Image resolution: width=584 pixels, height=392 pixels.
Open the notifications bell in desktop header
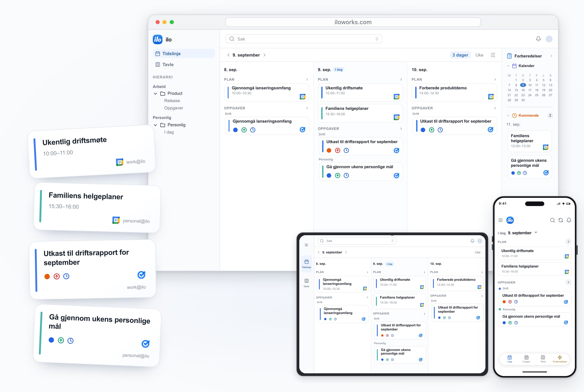pyautogui.click(x=538, y=39)
